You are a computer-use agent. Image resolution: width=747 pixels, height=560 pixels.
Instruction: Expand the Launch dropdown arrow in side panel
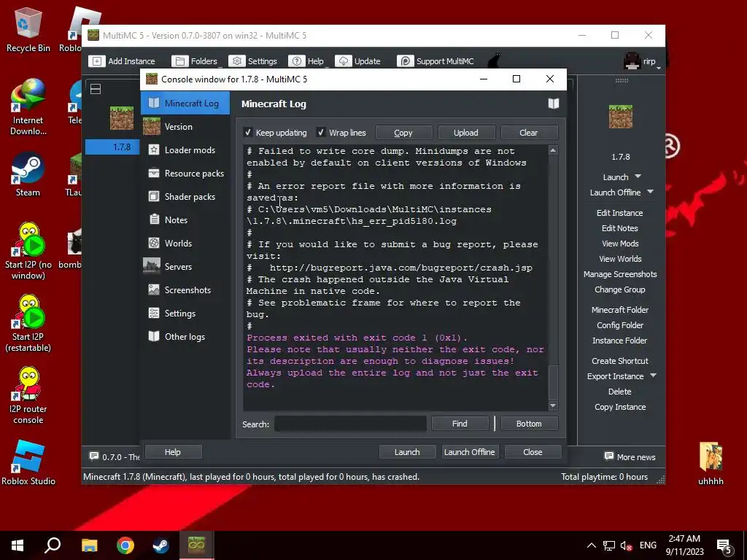tap(638, 176)
